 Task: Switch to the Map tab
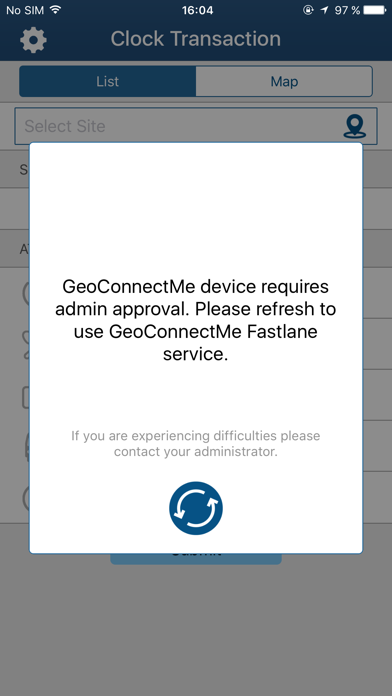tap(284, 81)
